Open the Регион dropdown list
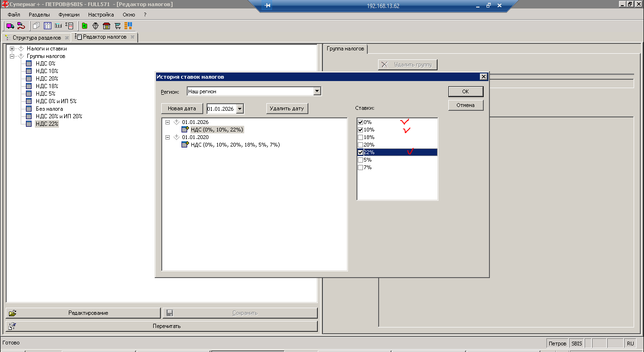 click(x=317, y=91)
